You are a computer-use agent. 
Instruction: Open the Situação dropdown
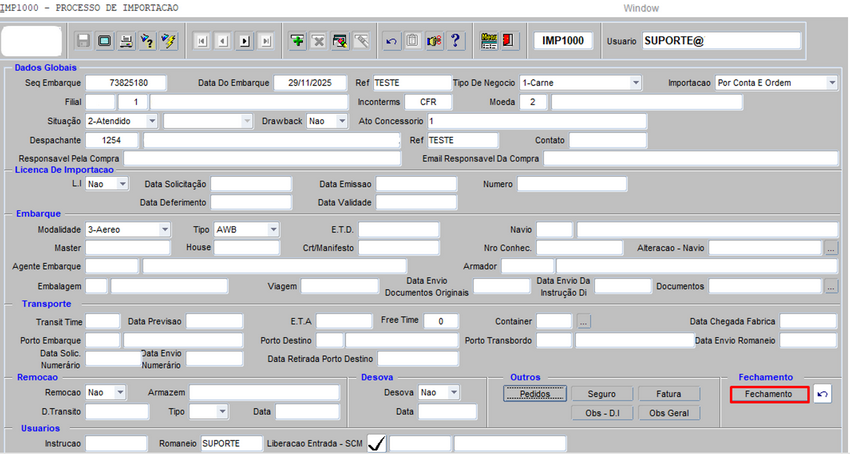(x=151, y=121)
